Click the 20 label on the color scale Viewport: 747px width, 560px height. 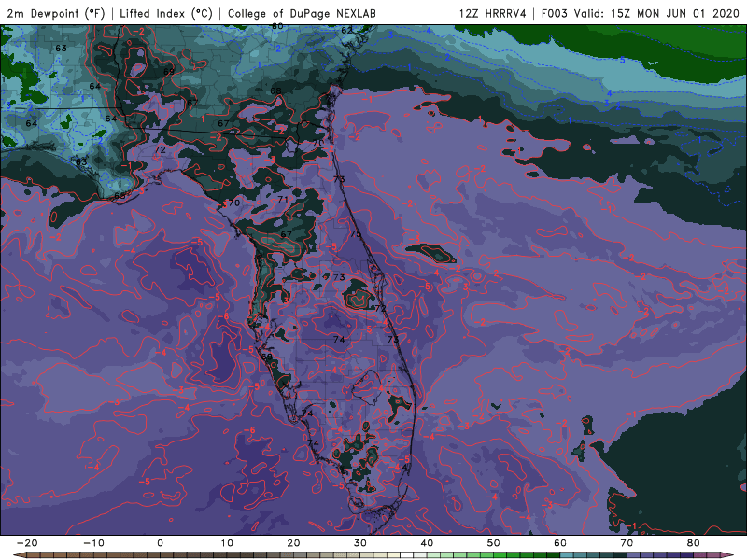[293, 543]
